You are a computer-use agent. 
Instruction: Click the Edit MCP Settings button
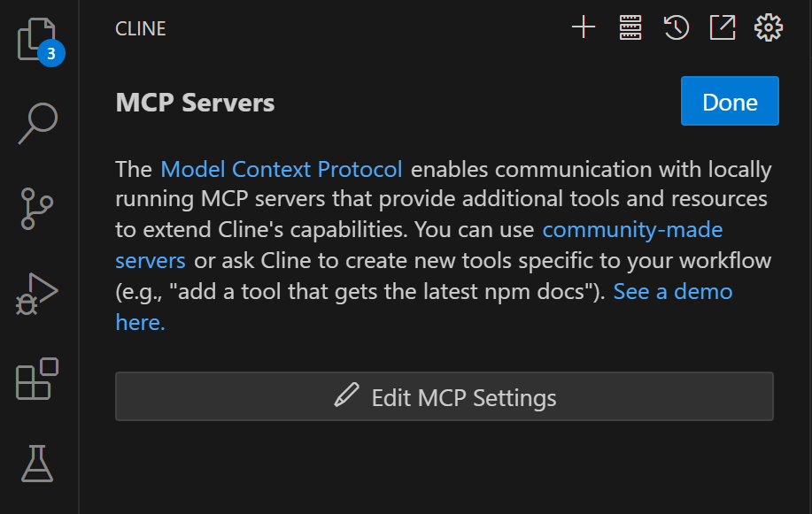(445, 396)
